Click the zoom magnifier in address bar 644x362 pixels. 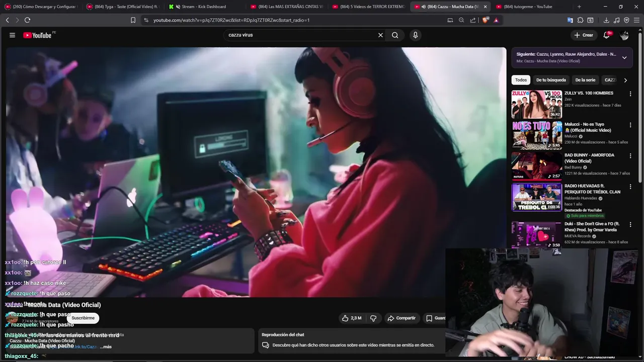(x=461, y=20)
